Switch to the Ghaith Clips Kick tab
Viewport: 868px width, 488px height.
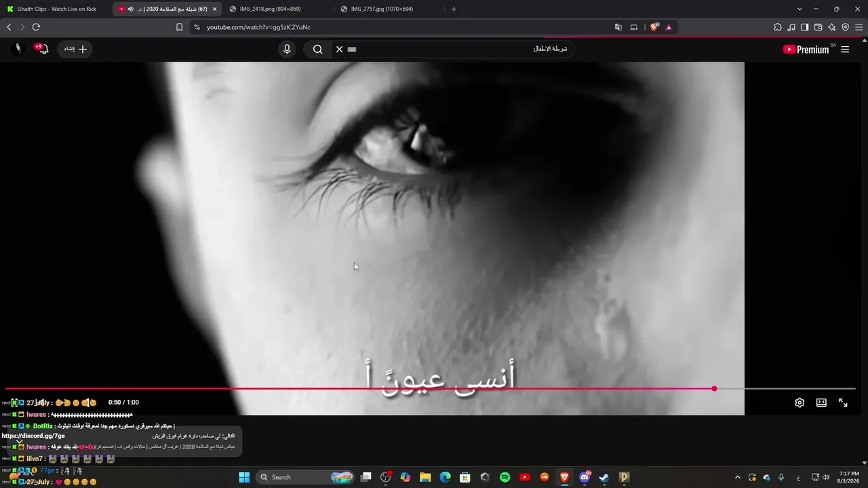(57, 9)
